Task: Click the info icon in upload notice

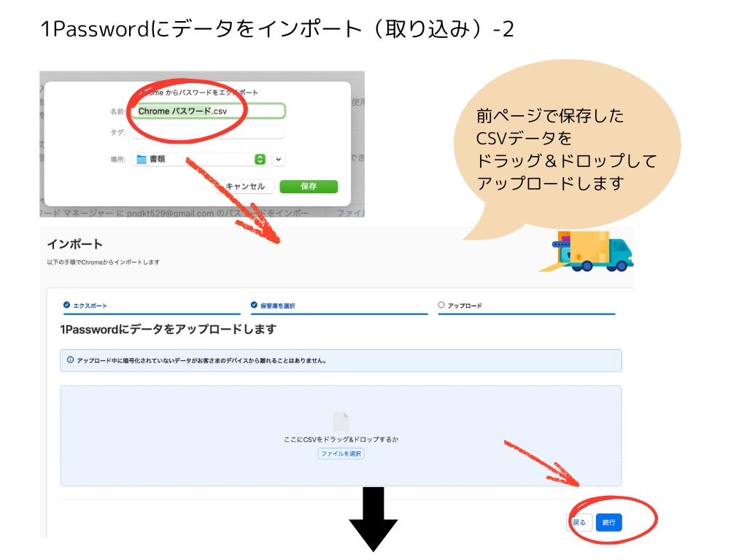Action: click(71, 360)
